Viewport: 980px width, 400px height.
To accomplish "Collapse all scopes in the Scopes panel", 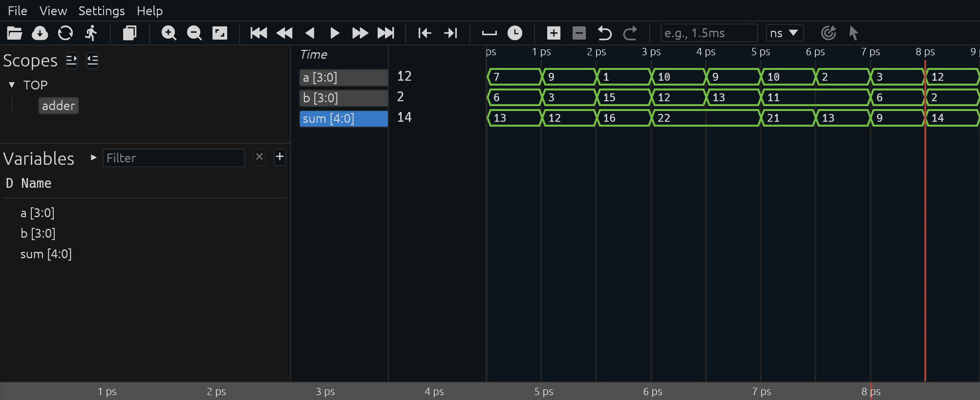I will [x=92, y=61].
